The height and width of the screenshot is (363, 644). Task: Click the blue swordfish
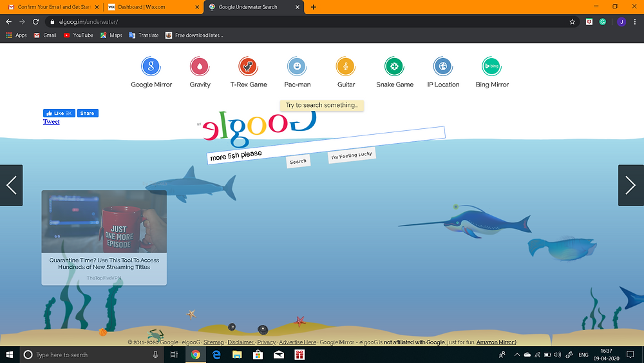[466, 222]
